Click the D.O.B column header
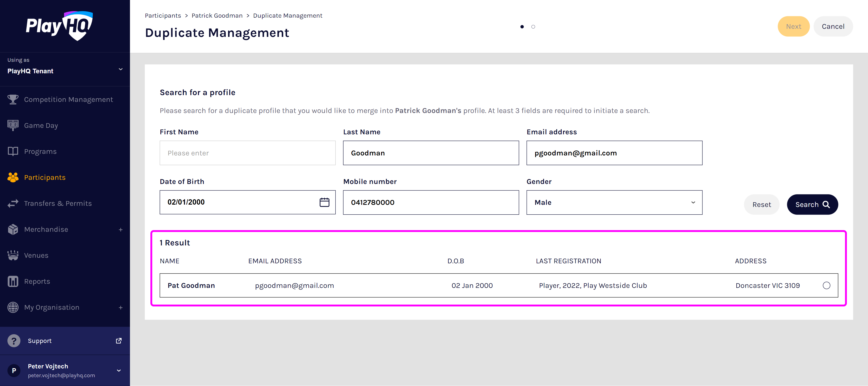 pyautogui.click(x=456, y=261)
